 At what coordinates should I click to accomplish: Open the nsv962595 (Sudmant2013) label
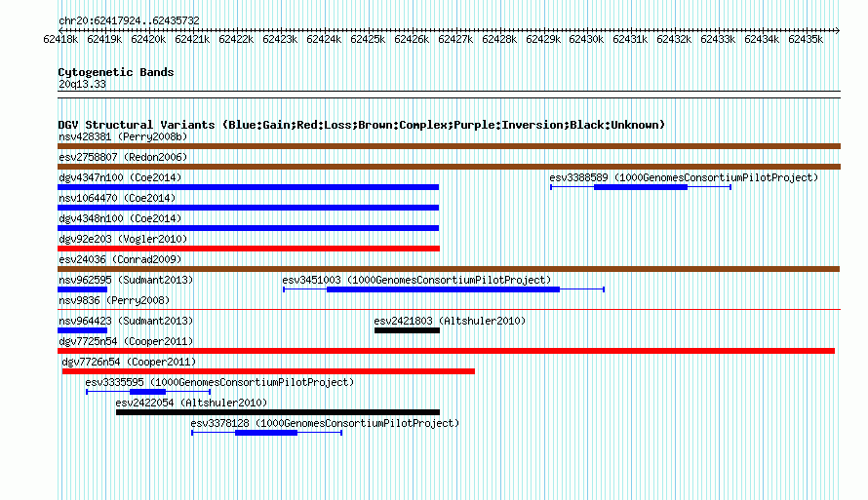point(126,280)
